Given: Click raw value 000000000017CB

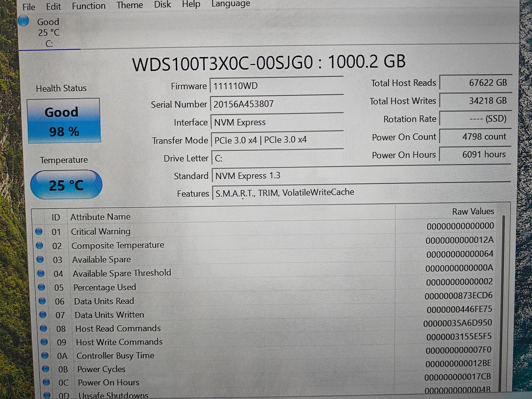Looking at the screenshot, I should click(x=457, y=377).
